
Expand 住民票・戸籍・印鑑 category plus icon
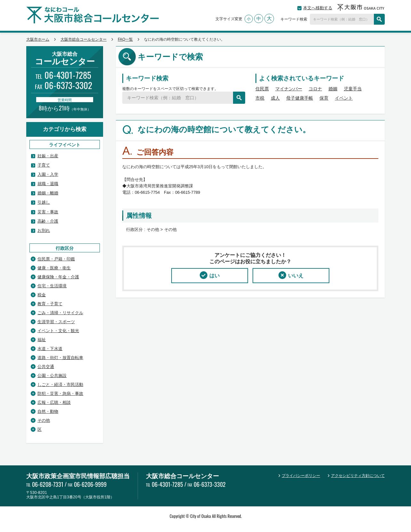33,259
